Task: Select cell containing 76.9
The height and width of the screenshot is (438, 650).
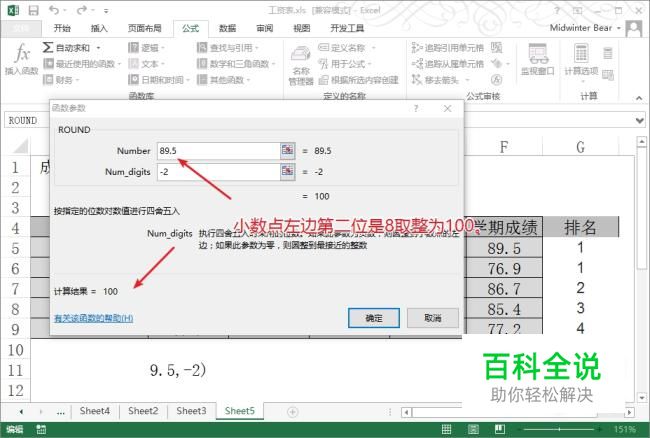Action: pyautogui.click(x=504, y=269)
